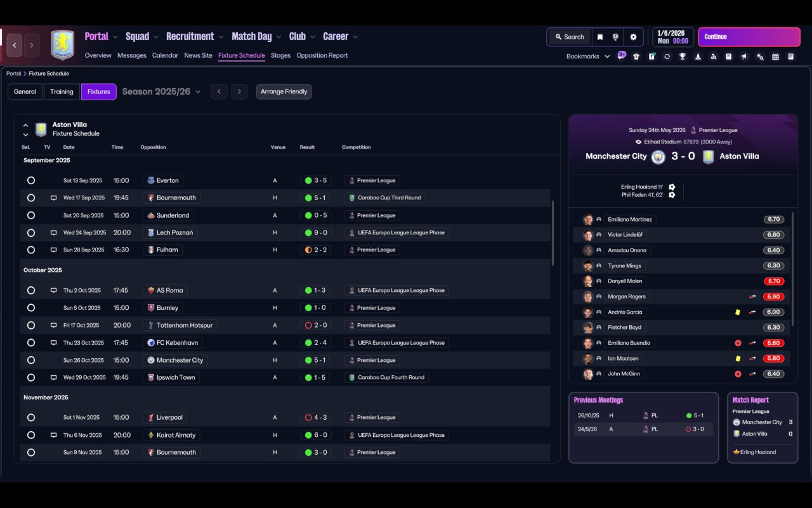
Task: Click the Portal breadcrumb link
Action: coord(13,74)
